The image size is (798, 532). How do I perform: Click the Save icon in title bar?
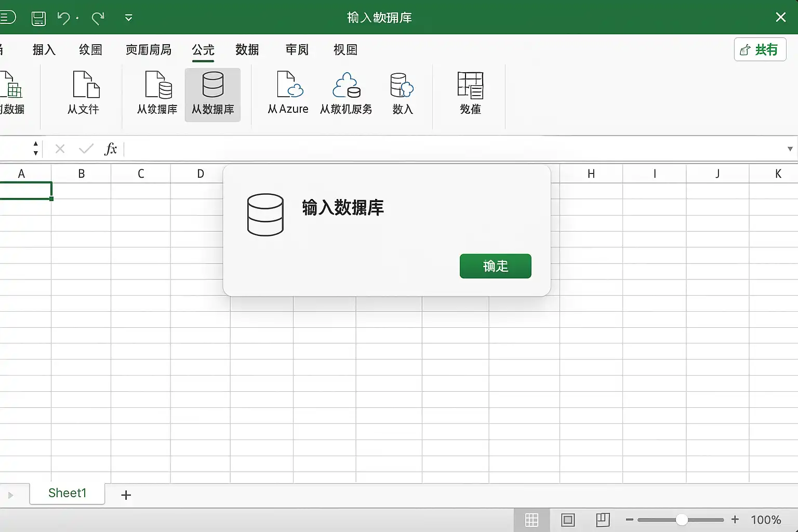click(38, 18)
